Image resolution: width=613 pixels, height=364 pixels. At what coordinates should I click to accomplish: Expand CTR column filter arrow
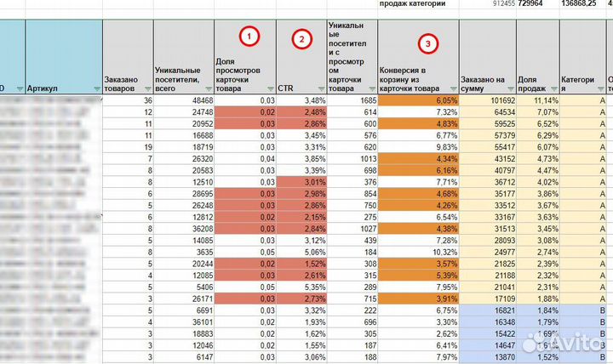point(320,88)
